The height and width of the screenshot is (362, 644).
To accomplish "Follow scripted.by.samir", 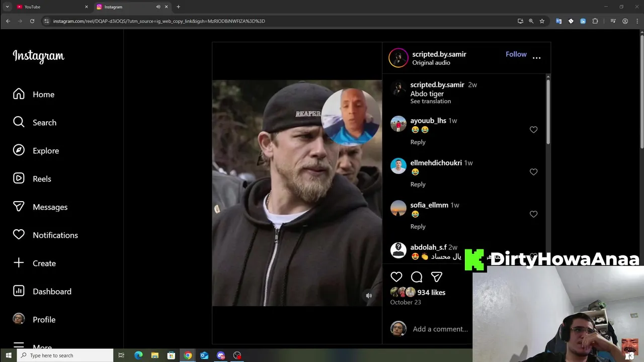I will click(516, 54).
